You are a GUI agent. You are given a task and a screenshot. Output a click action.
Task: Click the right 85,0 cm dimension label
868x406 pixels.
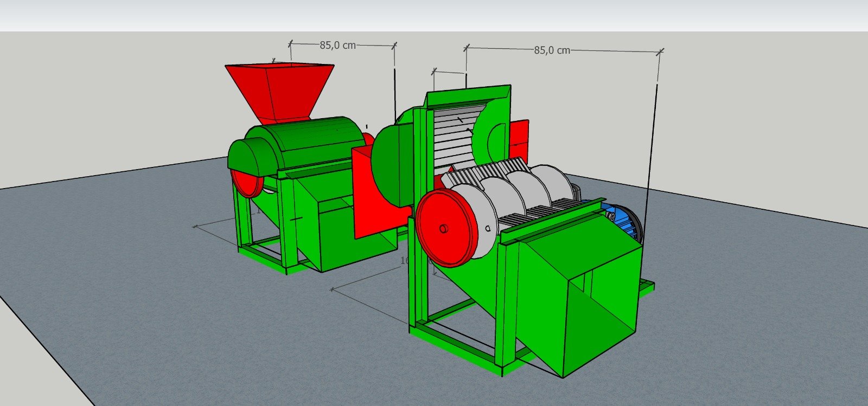pos(552,50)
